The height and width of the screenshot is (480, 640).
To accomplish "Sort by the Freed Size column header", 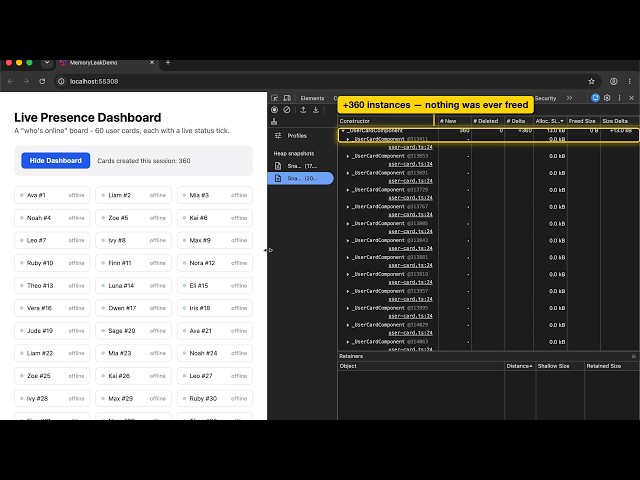I will pos(584,121).
